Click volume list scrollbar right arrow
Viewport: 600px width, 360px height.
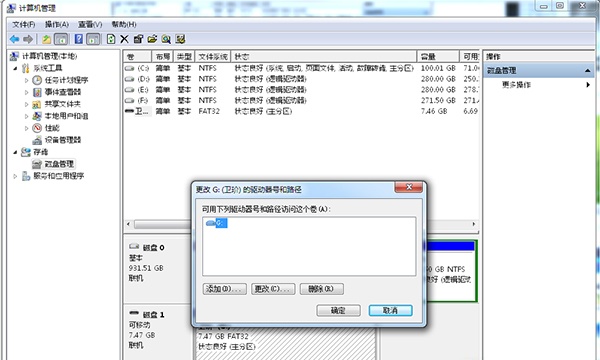(474, 224)
